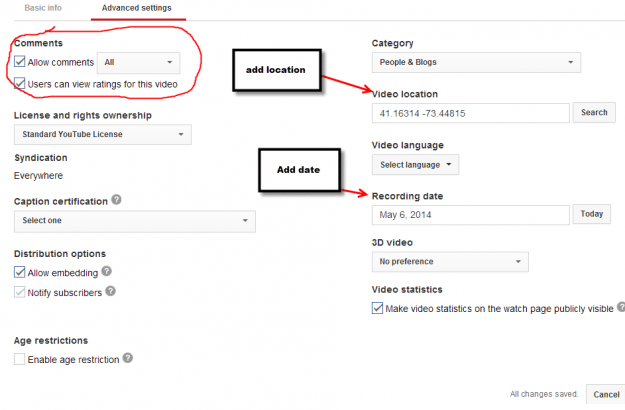Open the comments All dropdown
Screen dimensions: 625x410
(138, 63)
